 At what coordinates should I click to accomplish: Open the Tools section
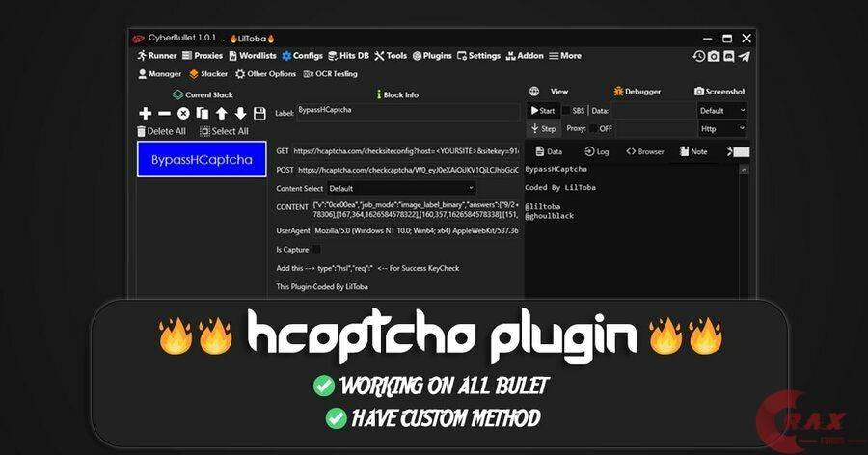coord(391,55)
